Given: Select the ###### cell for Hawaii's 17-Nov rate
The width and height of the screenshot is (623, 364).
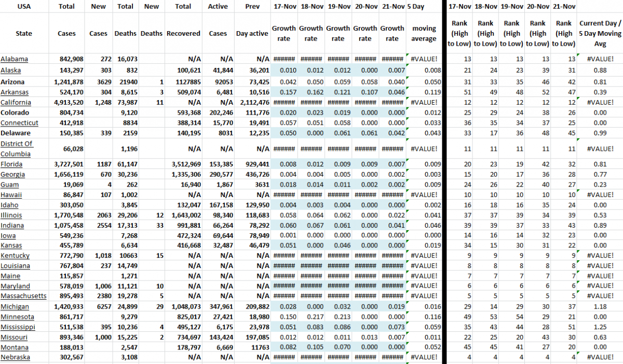Looking at the screenshot, I should coord(283,194).
